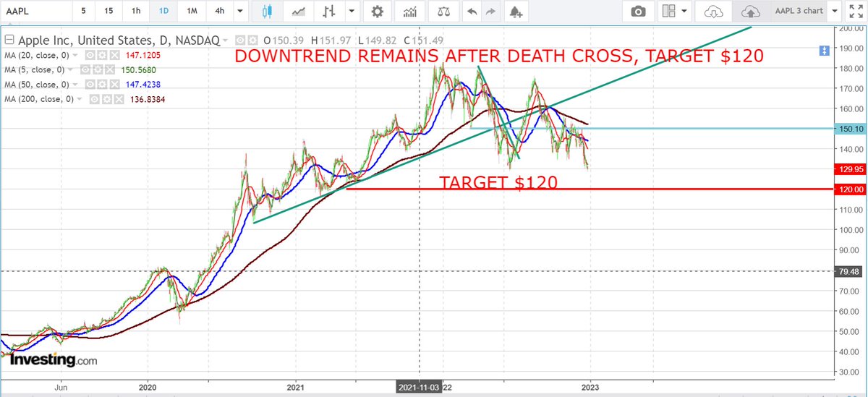868x397 pixels.
Task: Expand MA (50, close, 0) dropdown arrow
Action: click(75, 85)
